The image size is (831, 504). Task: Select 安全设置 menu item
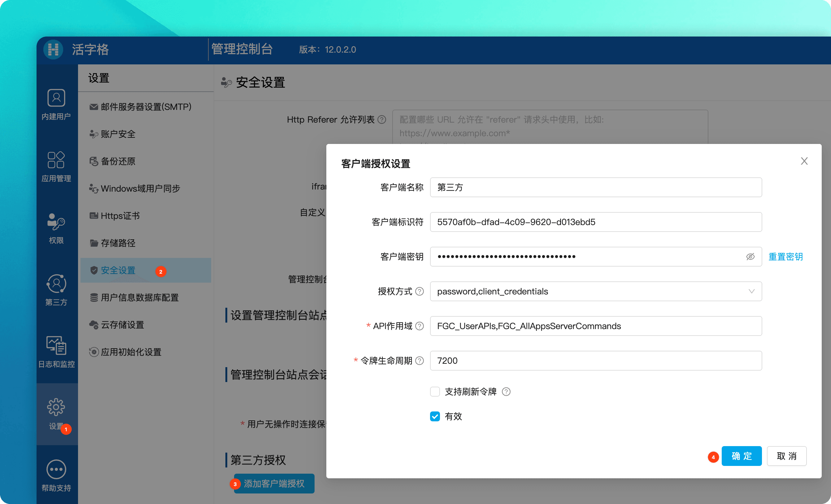coord(146,270)
